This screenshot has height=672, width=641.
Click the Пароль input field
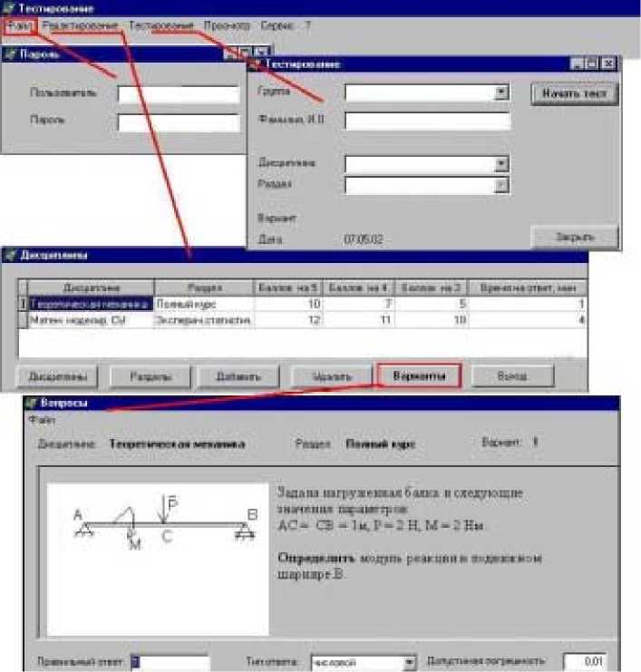(x=179, y=122)
